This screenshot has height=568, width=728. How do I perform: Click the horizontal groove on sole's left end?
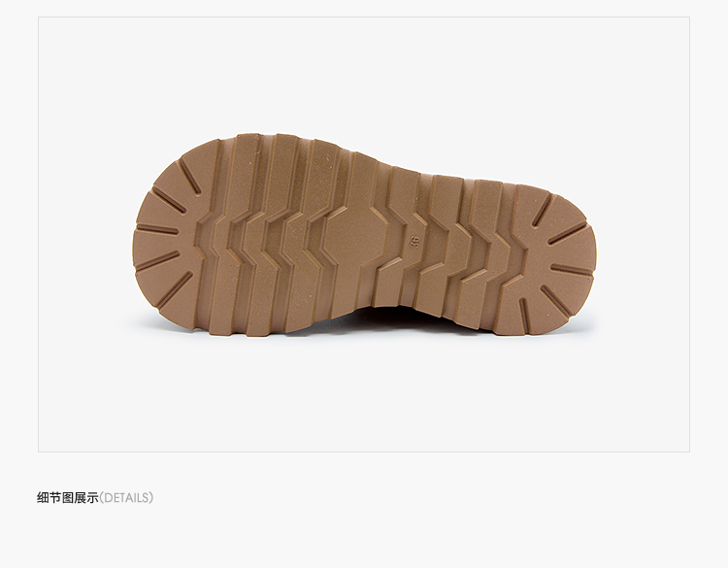pos(157,229)
